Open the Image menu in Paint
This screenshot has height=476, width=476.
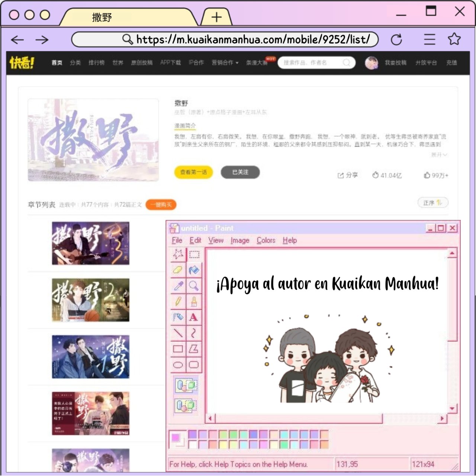[240, 240]
